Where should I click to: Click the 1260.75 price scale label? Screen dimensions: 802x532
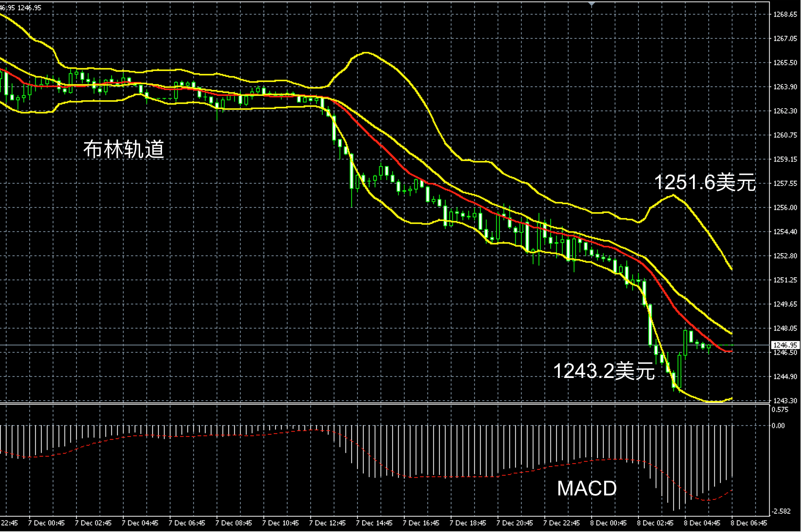pyautogui.click(x=785, y=135)
